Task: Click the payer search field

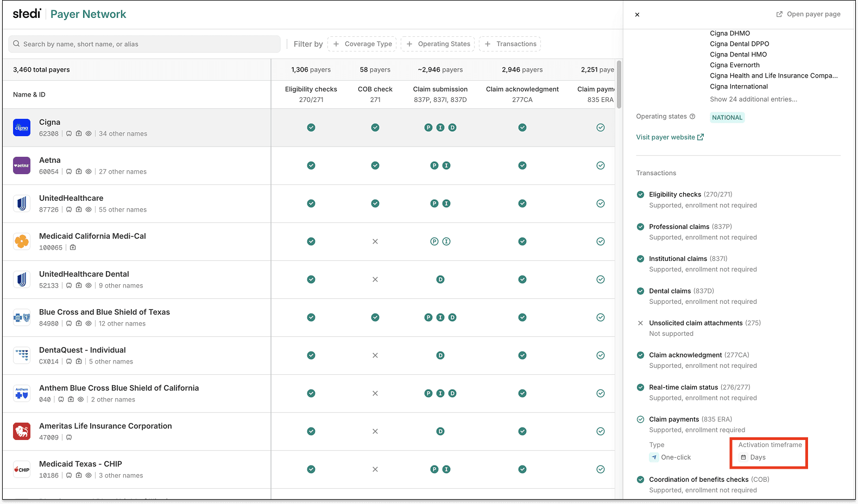Action: [144, 44]
